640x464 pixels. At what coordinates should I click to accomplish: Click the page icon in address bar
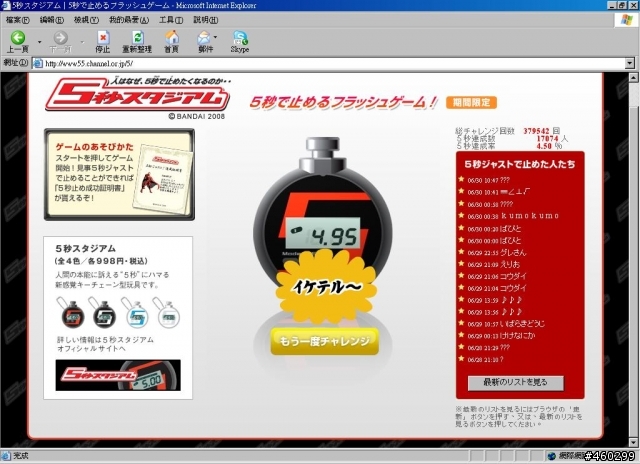click(38, 63)
